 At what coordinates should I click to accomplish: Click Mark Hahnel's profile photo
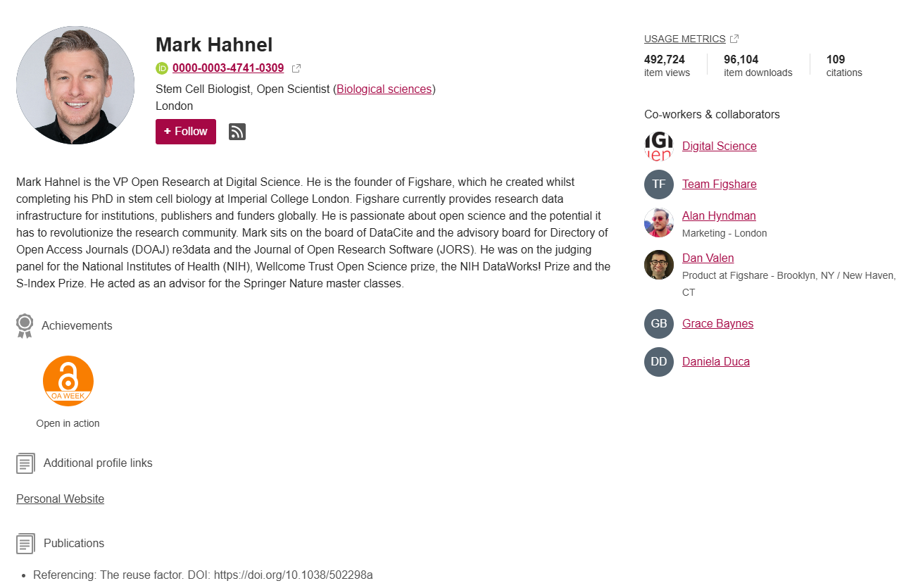[75, 85]
